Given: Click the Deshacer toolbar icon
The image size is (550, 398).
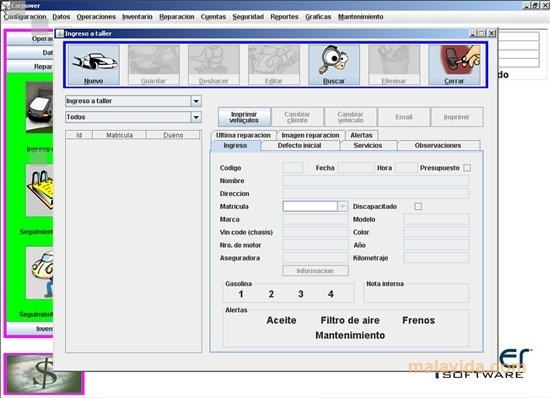Looking at the screenshot, I should click(x=214, y=65).
